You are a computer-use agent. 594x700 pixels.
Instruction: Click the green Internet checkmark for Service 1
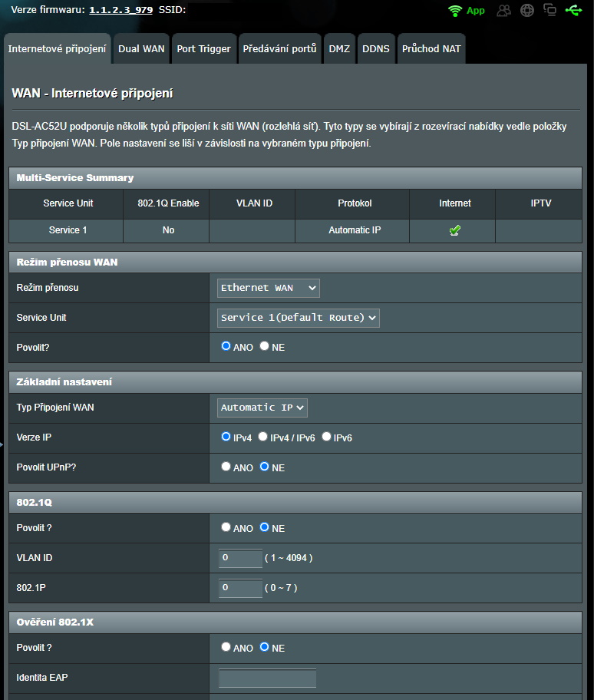pos(455,230)
